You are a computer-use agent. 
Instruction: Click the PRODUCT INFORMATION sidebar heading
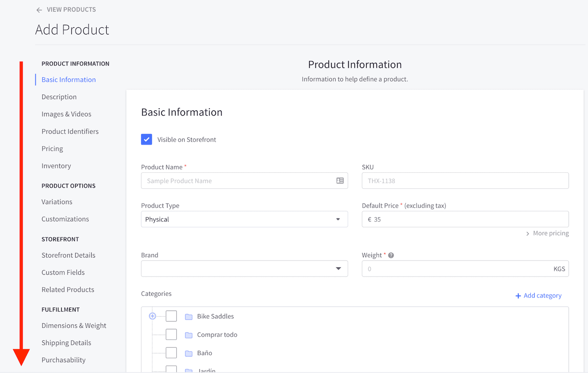click(x=75, y=64)
